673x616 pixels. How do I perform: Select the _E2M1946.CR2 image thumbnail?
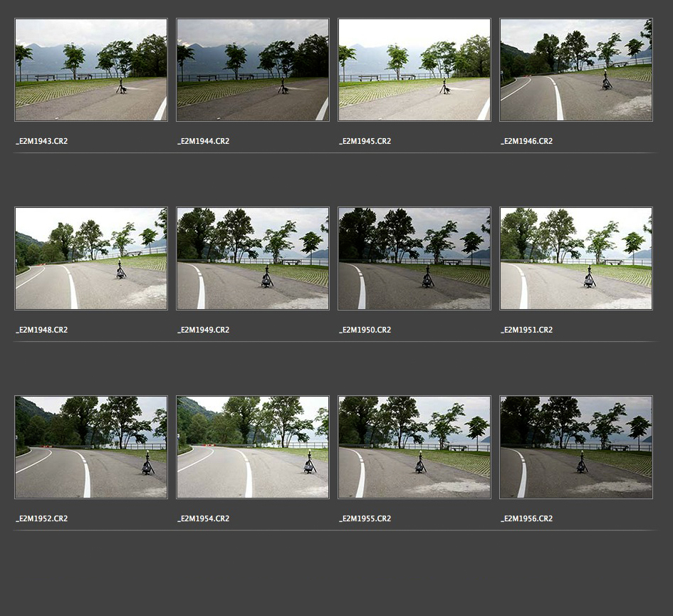pyautogui.click(x=576, y=70)
